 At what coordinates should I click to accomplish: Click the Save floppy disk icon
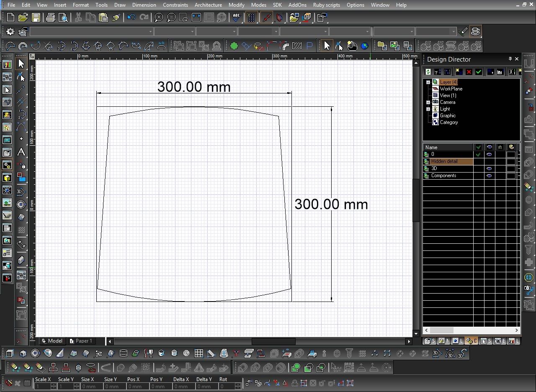[x=36, y=18]
